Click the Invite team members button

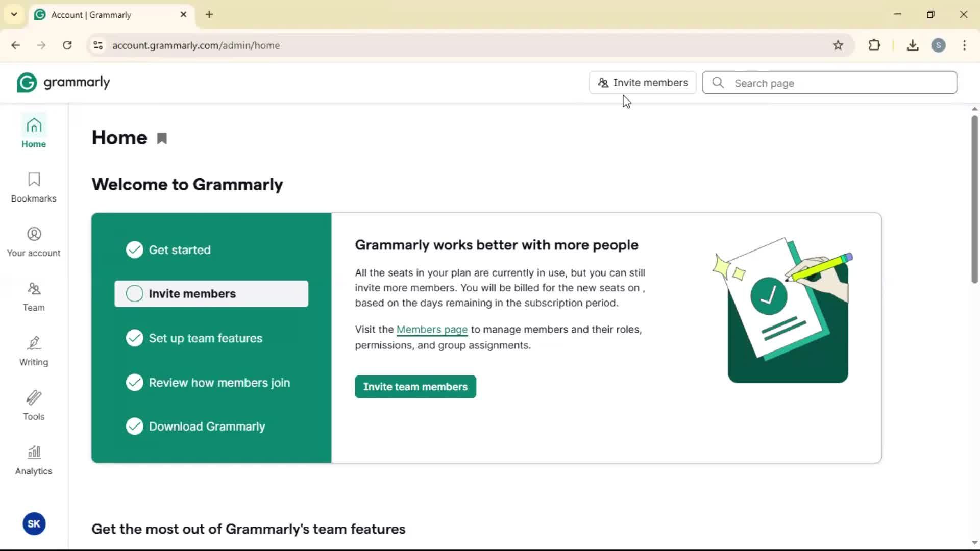point(415,387)
